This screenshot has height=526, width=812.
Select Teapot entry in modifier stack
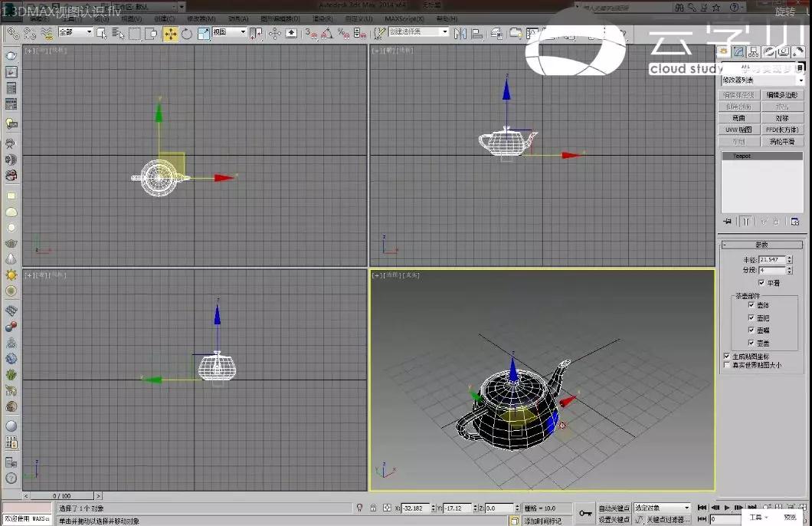[x=762, y=156]
